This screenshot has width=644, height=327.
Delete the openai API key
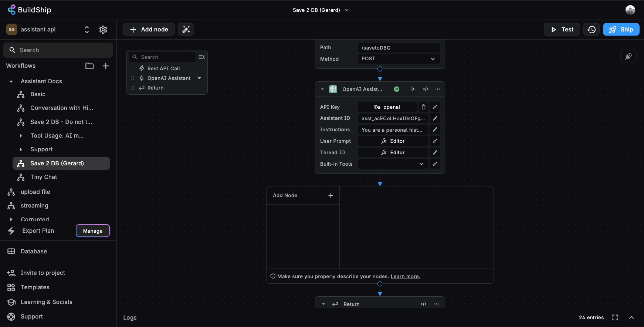[424, 107]
